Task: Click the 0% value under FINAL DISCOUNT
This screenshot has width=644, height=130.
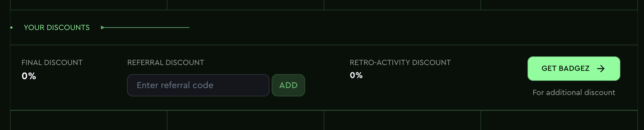Action: (29, 76)
